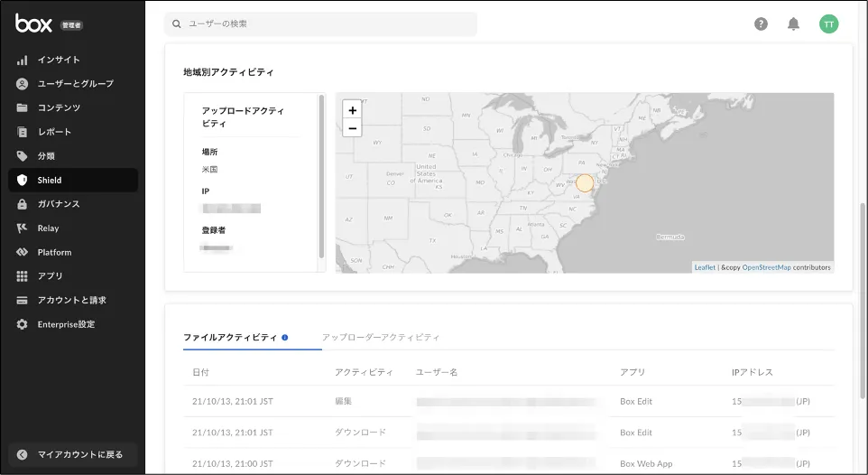
Task: Click the Relay icon in sidebar
Action: click(x=23, y=228)
